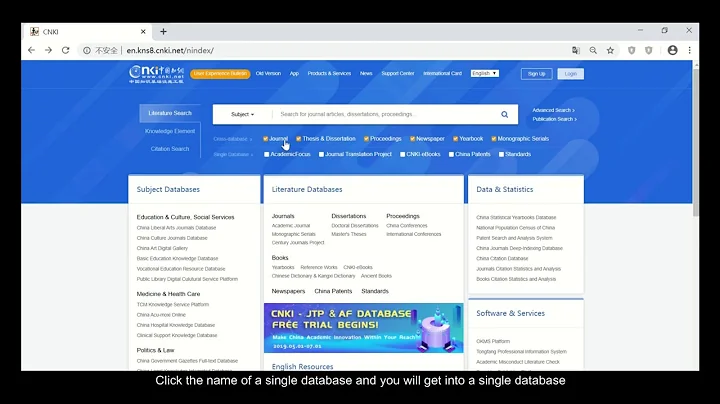
Task: Select the Knowledge Element tab
Action: point(170,131)
